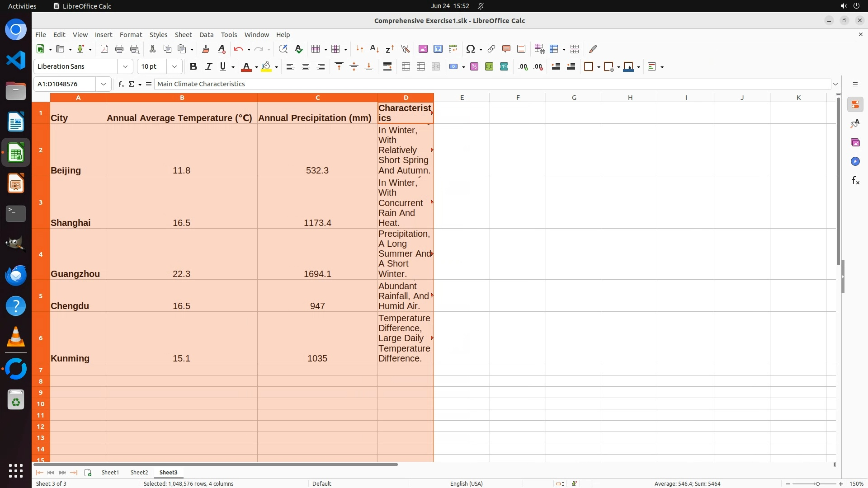The image size is (868, 488).
Task: Open the font name dropdown
Action: tap(125, 67)
